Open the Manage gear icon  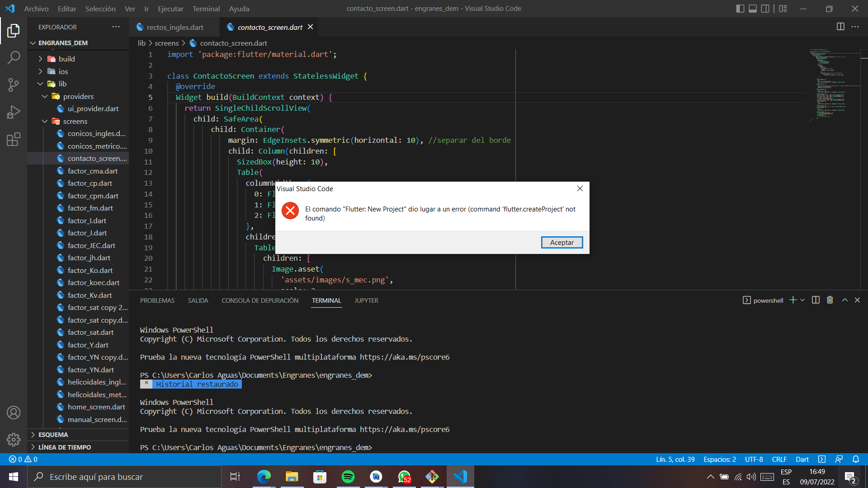(x=14, y=439)
